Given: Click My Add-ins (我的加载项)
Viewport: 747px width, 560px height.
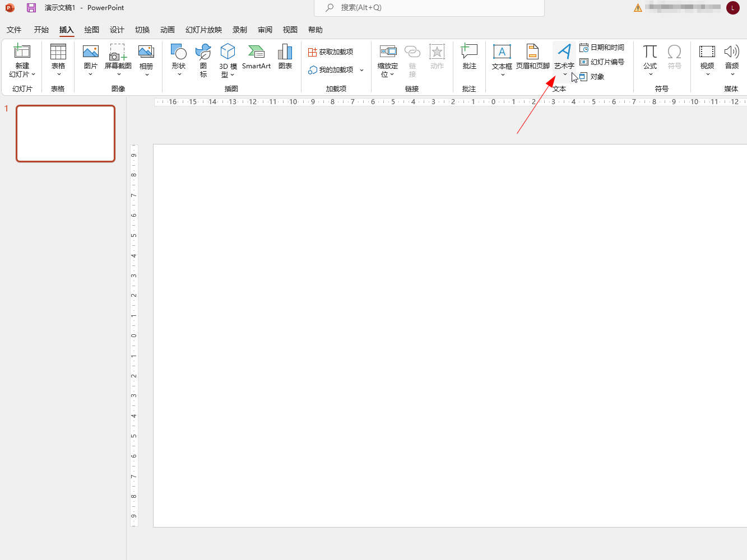Looking at the screenshot, I should click(x=331, y=70).
